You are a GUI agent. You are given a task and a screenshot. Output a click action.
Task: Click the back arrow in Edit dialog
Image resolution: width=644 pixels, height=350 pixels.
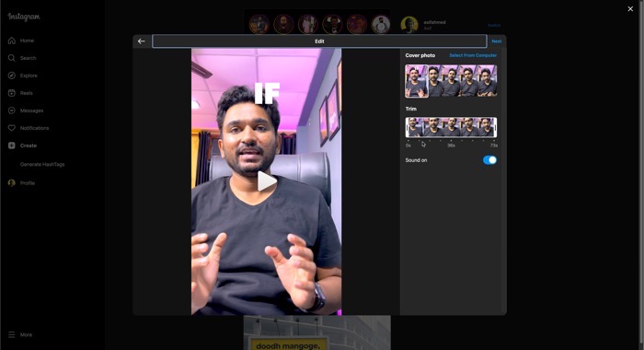click(x=142, y=41)
